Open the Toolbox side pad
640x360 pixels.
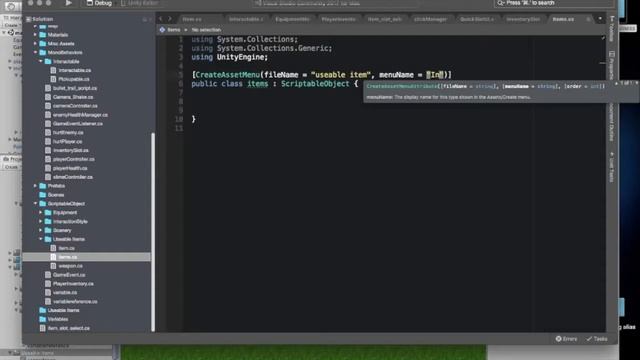tap(611, 29)
